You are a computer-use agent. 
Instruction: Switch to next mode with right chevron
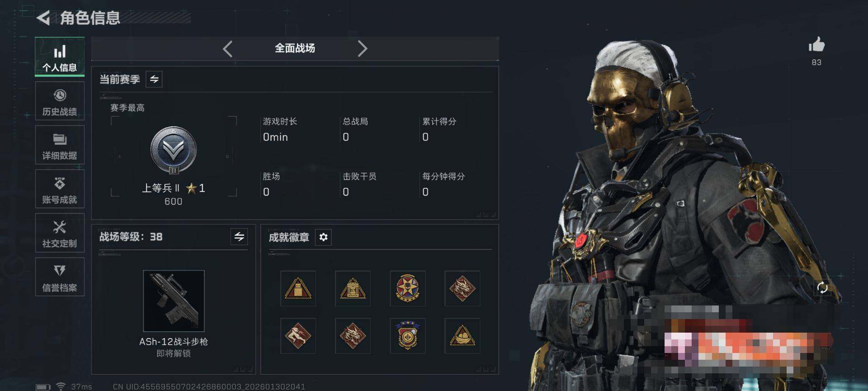pyautogui.click(x=363, y=48)
